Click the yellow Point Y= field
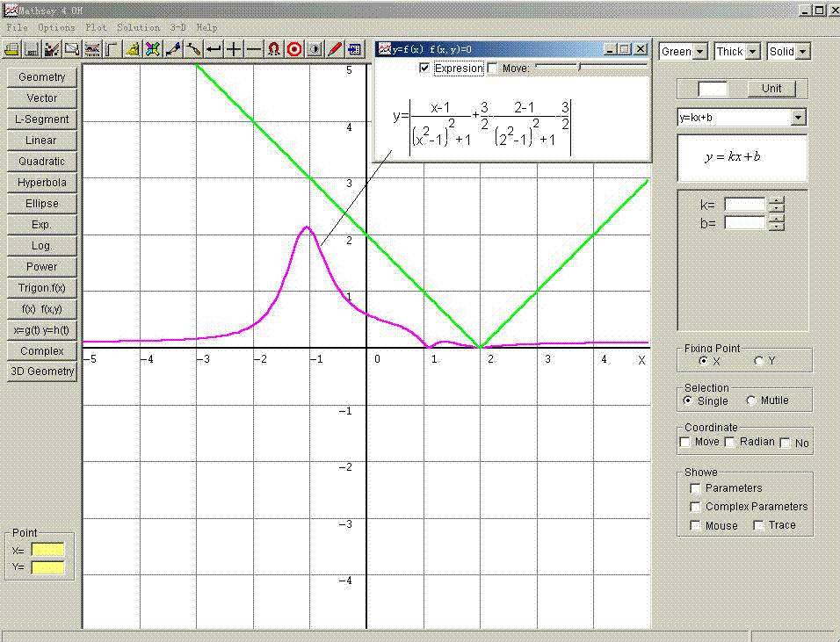The height and width of the screenshot is (642, 840). click(47, 567)
